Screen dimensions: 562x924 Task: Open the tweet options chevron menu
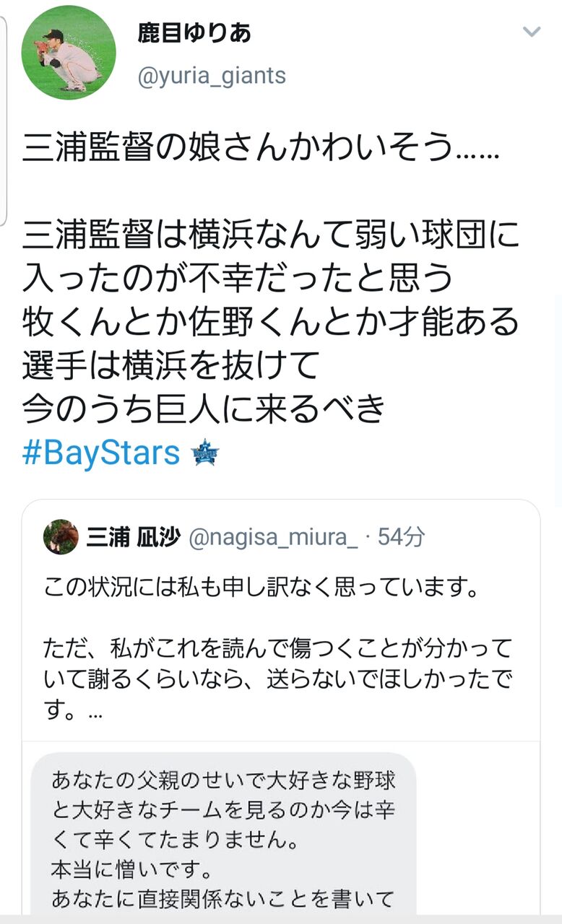coord(531,32)
